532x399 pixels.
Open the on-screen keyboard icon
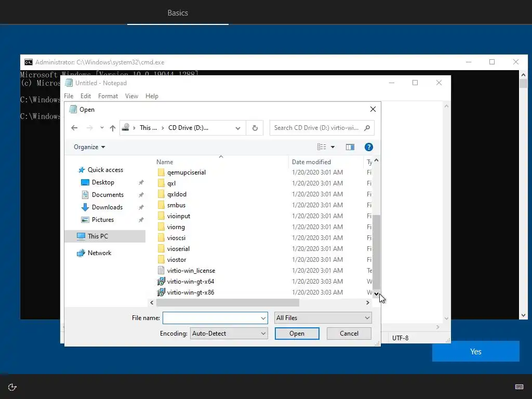tap(519, 387)
